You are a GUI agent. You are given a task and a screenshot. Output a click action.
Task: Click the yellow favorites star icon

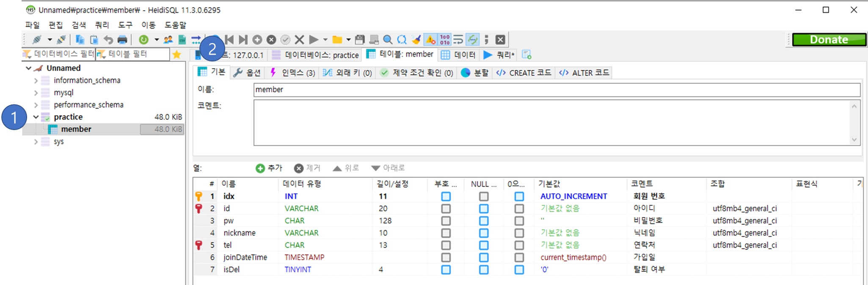177,55
